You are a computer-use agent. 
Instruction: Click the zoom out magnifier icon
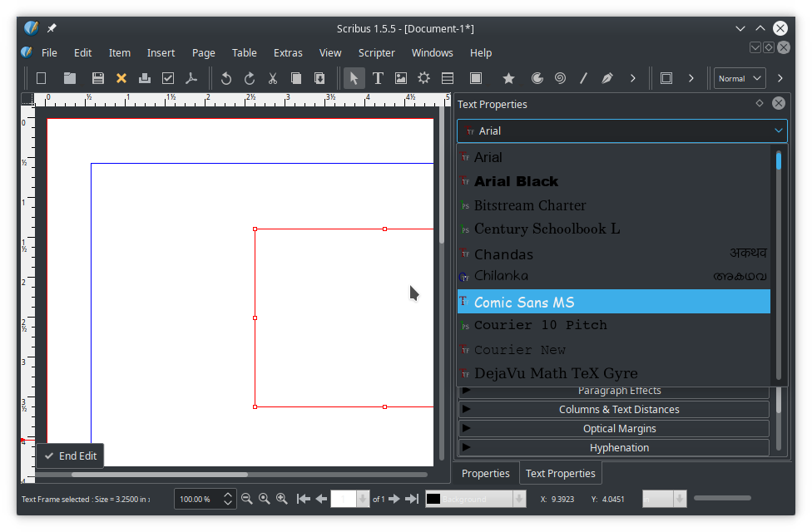pos(246,499)
